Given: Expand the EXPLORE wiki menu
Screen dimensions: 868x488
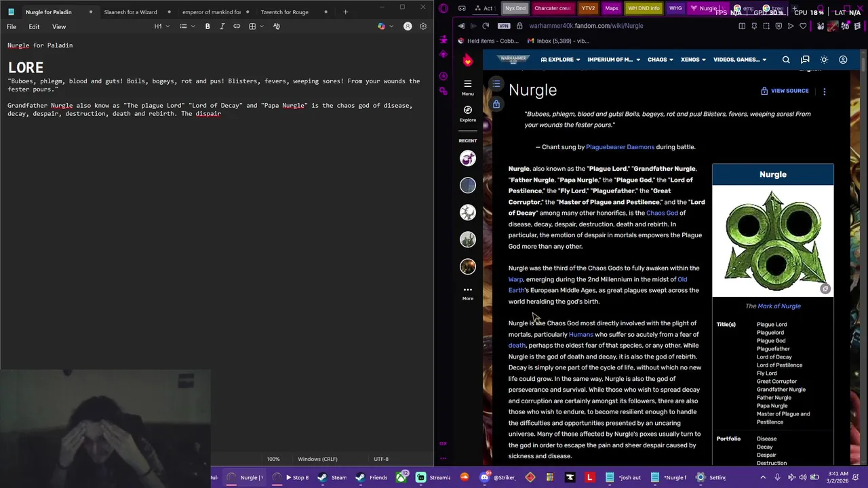Looking at the screenshot, I should (x=560, y=60).
